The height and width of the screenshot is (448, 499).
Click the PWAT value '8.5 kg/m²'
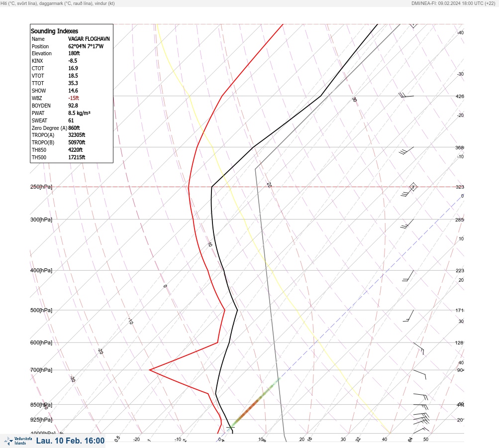[x=79, y=113]
